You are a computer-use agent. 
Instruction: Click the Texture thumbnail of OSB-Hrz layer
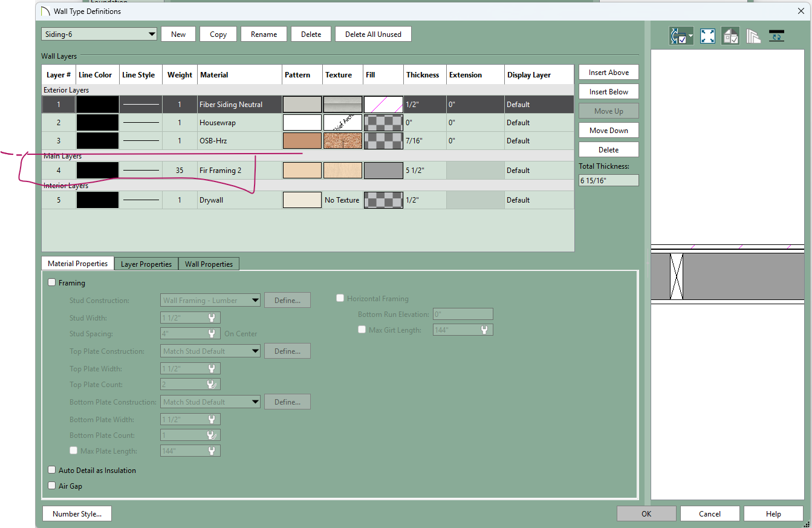[343, 140]
